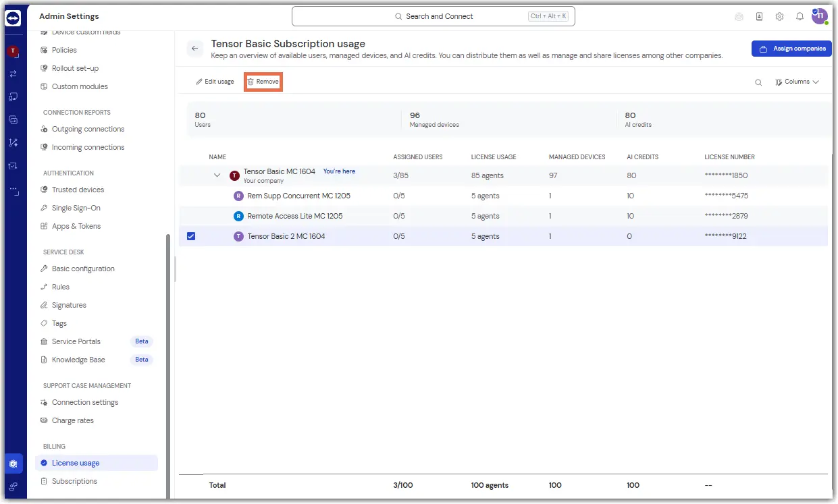
Task: Click the Search and Connect field
Action: click(433, 16)
